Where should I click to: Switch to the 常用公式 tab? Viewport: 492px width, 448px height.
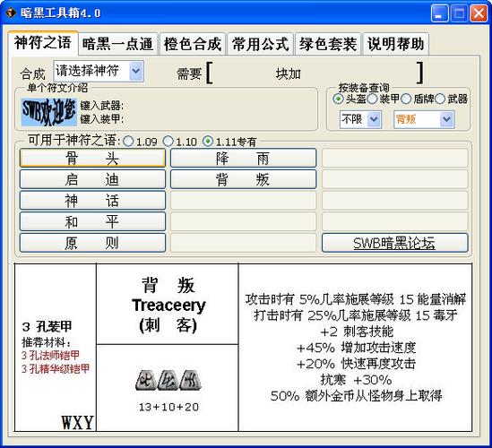pos(261,44)
